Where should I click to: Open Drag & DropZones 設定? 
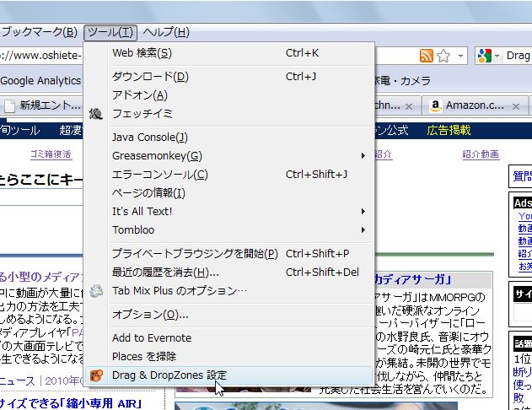[229, 375]
